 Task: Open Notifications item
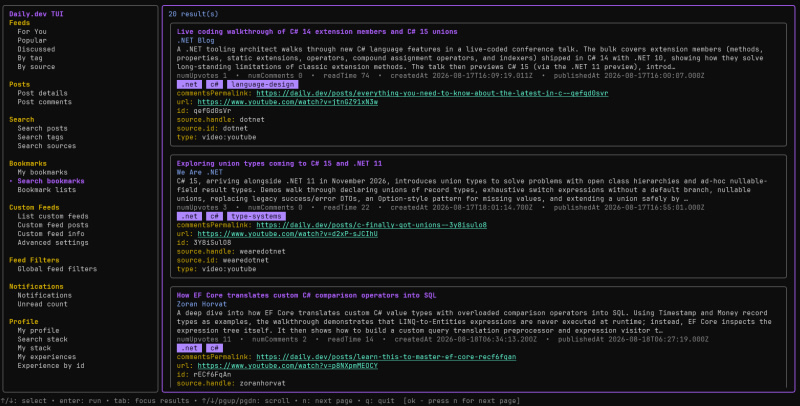click(x=44, y=295)
